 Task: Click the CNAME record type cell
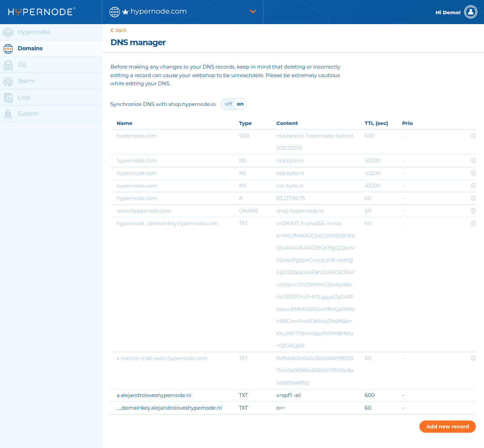click(x=249, y=211)
